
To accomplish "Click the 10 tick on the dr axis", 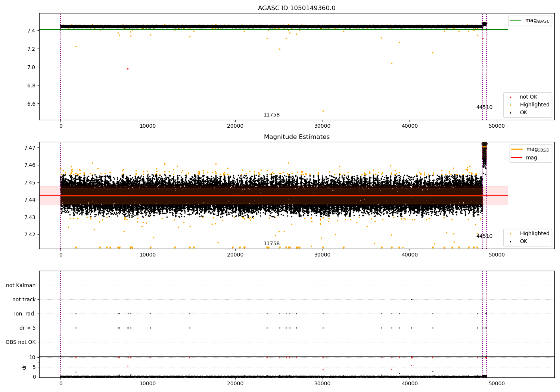I will point(32,357).
